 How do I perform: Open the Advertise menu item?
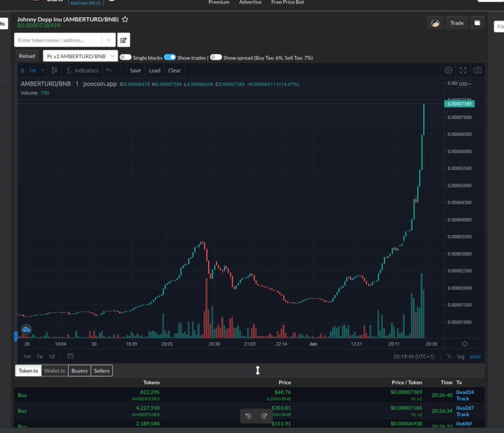[x=250, y=3]
